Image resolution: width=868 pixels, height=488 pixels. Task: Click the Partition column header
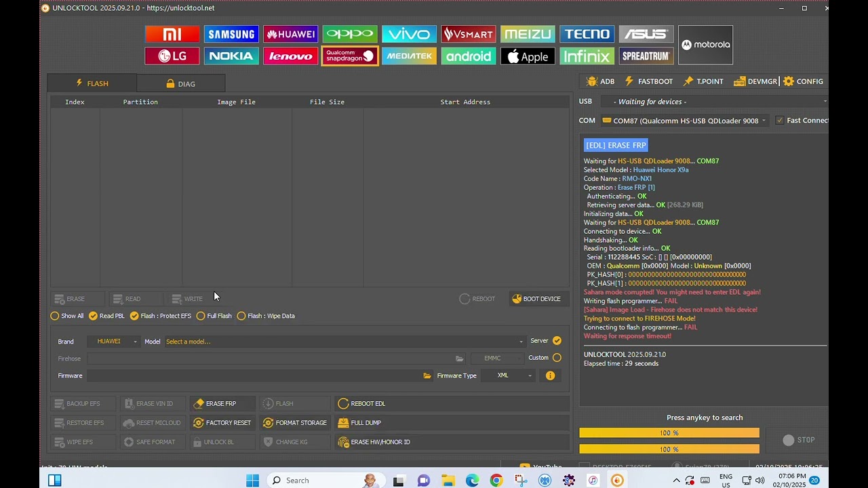click(x=140, y=102)
